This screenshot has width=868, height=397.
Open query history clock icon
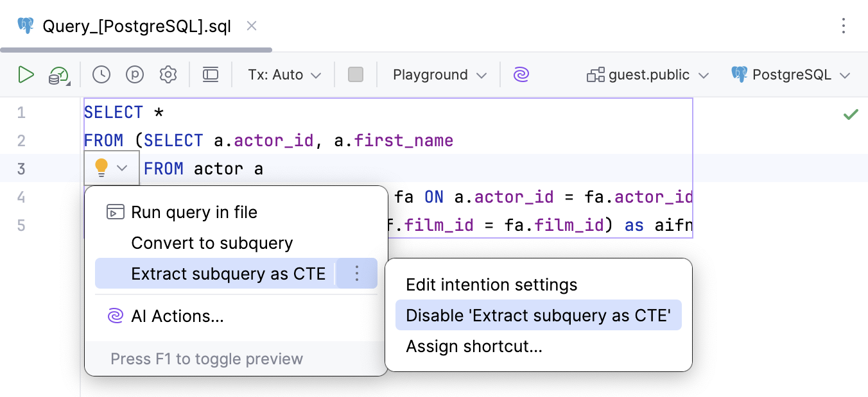[101, 75]
